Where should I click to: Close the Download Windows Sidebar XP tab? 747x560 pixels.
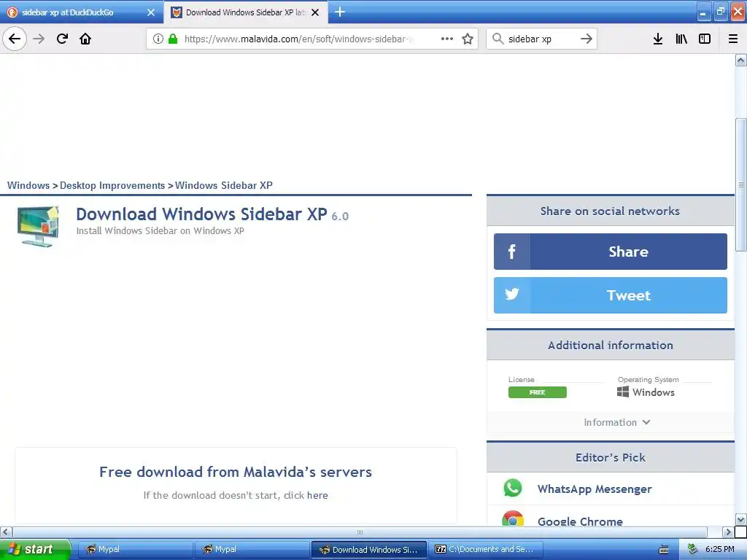[x=315, y=12]
